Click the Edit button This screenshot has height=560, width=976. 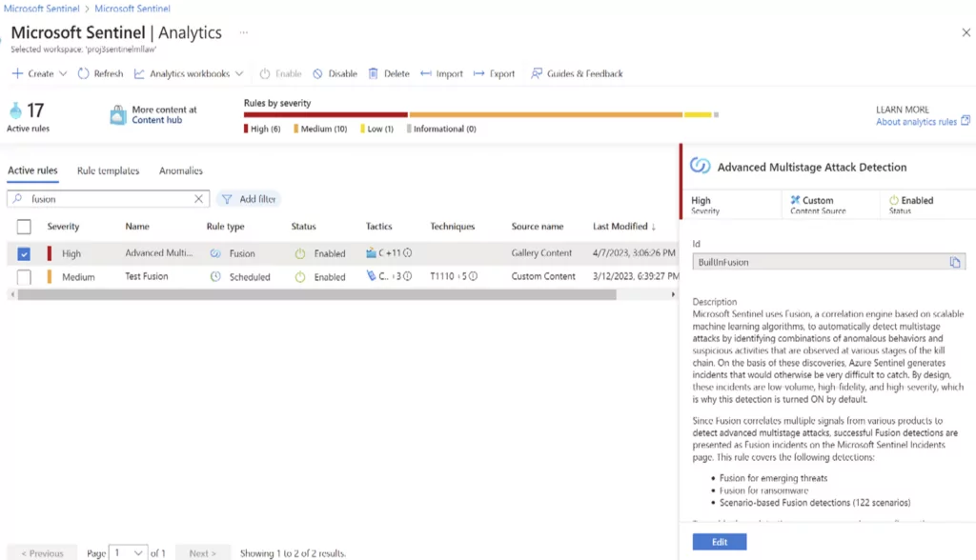pos(719,542)
